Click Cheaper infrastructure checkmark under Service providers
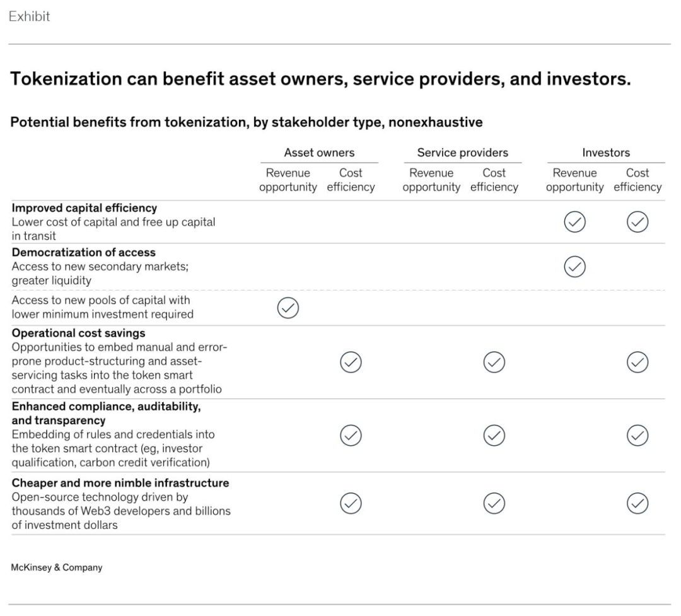The image size is (681, 616). (494, 503)
